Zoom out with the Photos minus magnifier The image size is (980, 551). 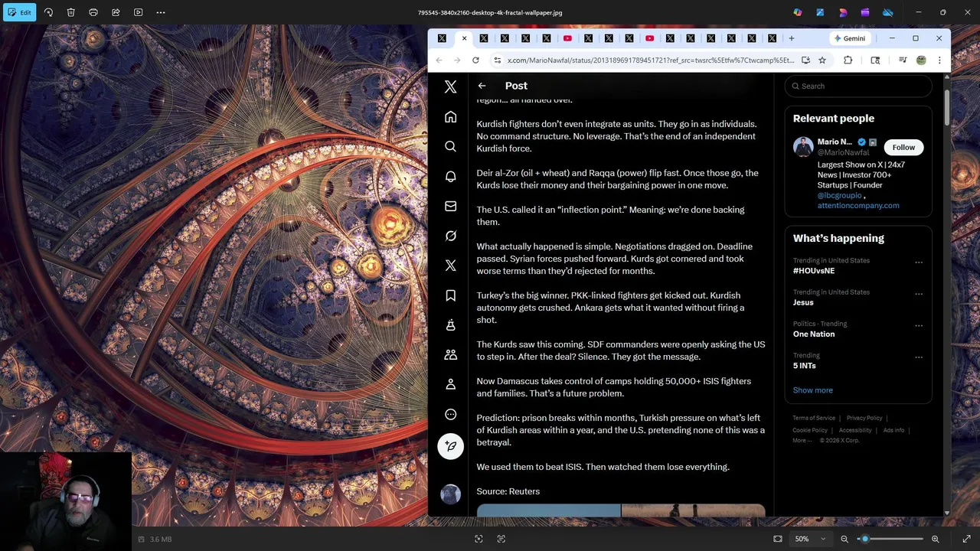point(844,539)
